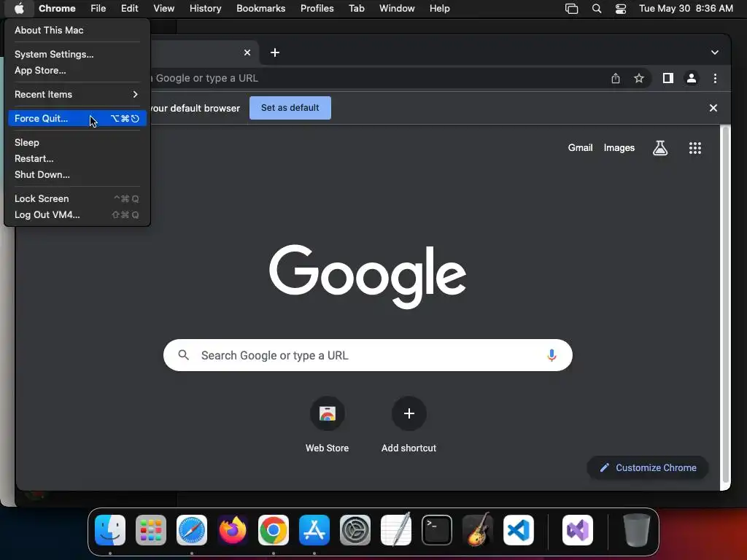The height and width of the screenshot is (560, 747).
Task: Open Launchpad from the Dock
Action: [x=151, y=530]
